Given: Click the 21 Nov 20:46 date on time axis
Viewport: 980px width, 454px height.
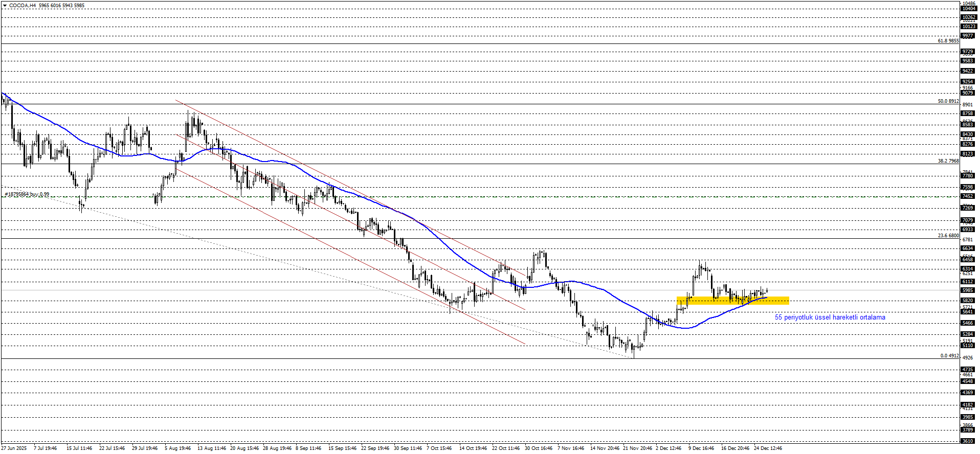Looking at the screenshot, I should coord(637,448).
